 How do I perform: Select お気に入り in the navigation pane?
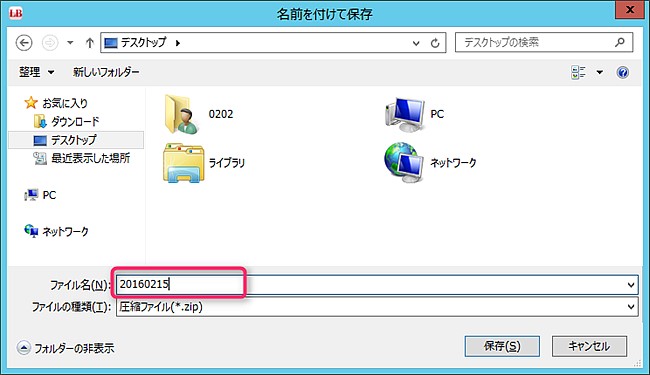pos(56,103)
